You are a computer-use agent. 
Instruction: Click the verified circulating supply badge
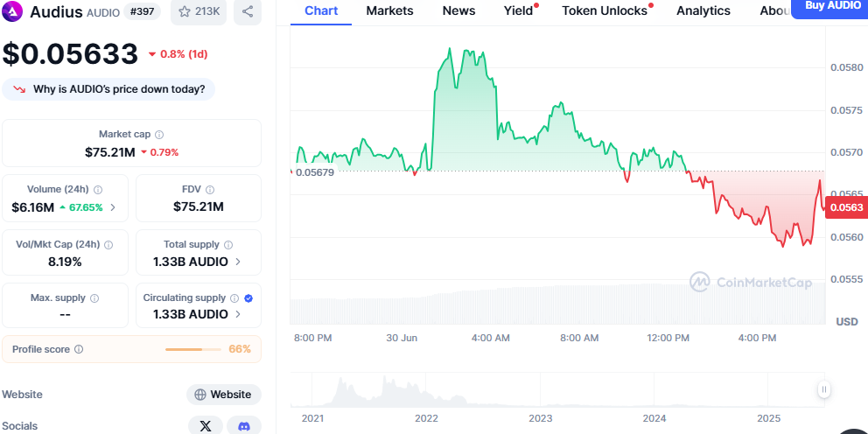248,298
